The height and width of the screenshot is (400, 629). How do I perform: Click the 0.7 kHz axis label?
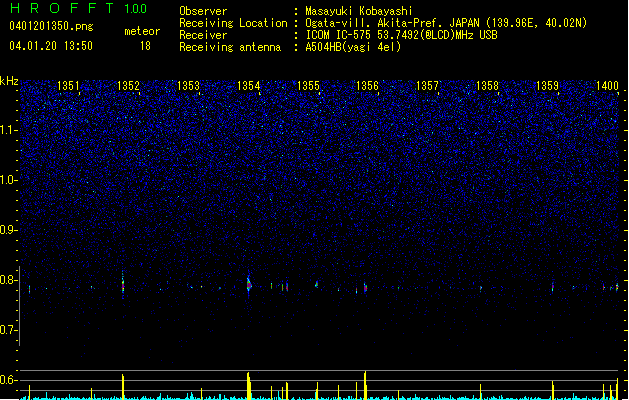click(x=8, y=330)
